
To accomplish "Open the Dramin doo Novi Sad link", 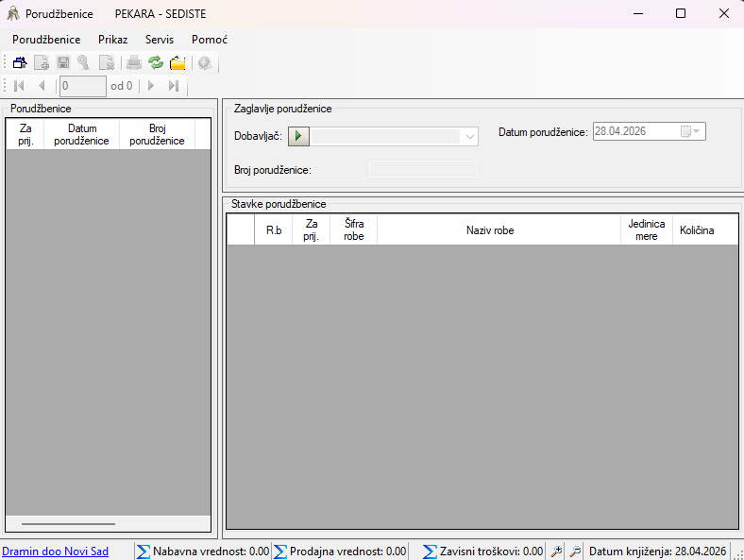I will (x=56, y=552).
